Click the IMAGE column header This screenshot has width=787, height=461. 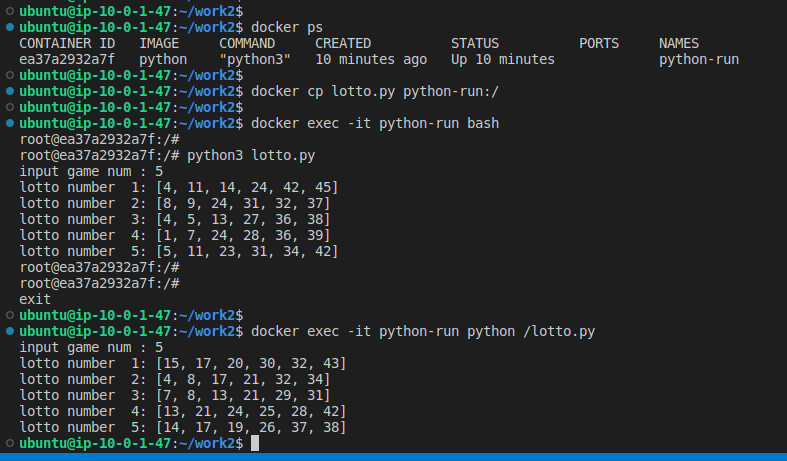click(159, 43)
